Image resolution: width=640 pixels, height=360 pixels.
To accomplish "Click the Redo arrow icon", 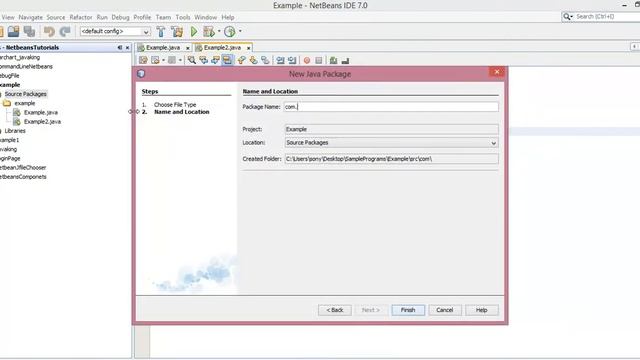I will click(65, 31).
